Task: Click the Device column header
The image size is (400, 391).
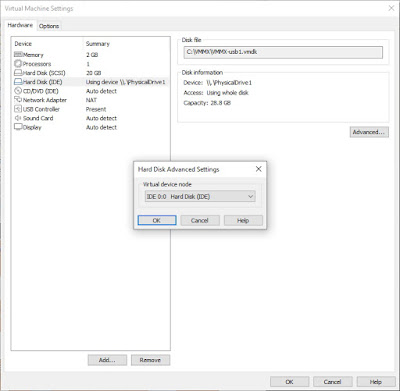Action: 23,44
